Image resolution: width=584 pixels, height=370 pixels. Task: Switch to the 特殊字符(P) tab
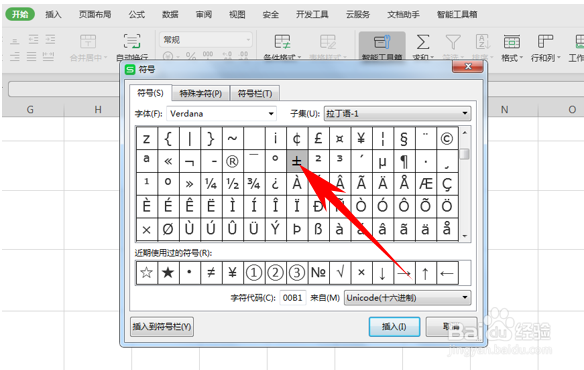tap(201, 94)
